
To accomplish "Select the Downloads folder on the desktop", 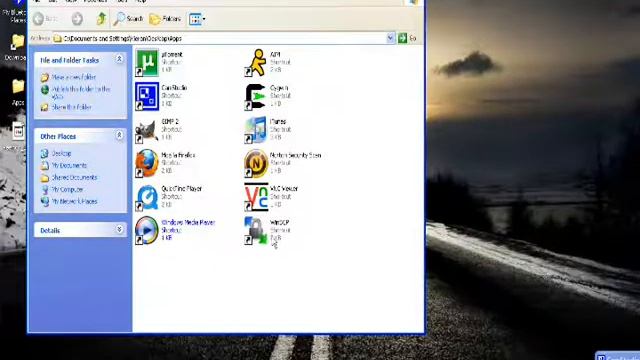I will [17, 47].
